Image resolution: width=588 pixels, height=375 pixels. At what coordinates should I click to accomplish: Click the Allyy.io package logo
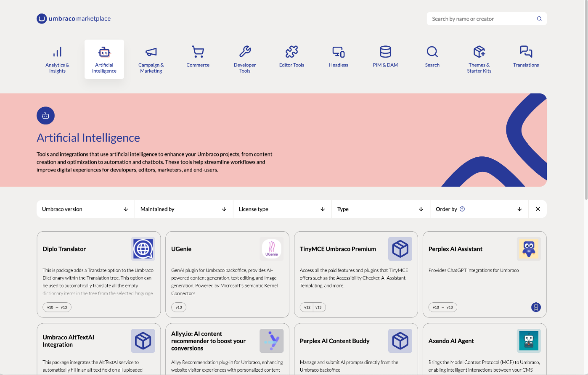coord(272,341)
